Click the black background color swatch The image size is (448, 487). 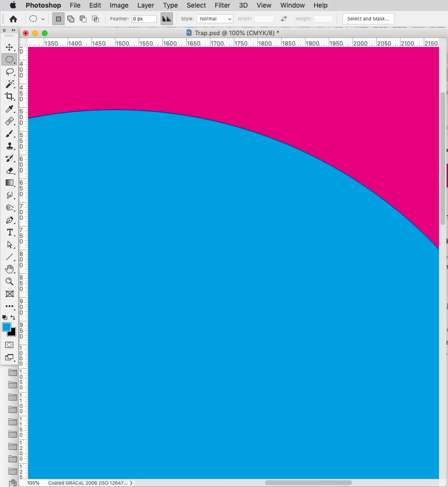[x=13, y=334]
